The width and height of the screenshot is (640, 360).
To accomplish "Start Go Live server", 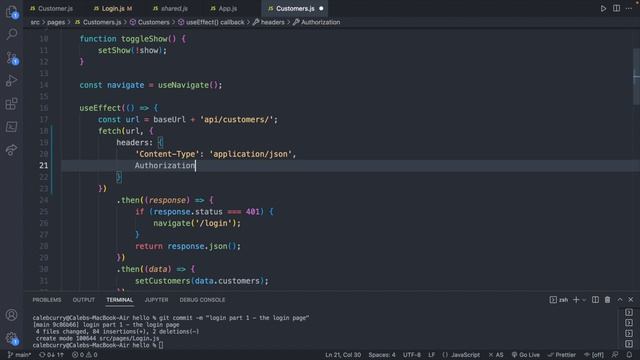I will 525,355.
